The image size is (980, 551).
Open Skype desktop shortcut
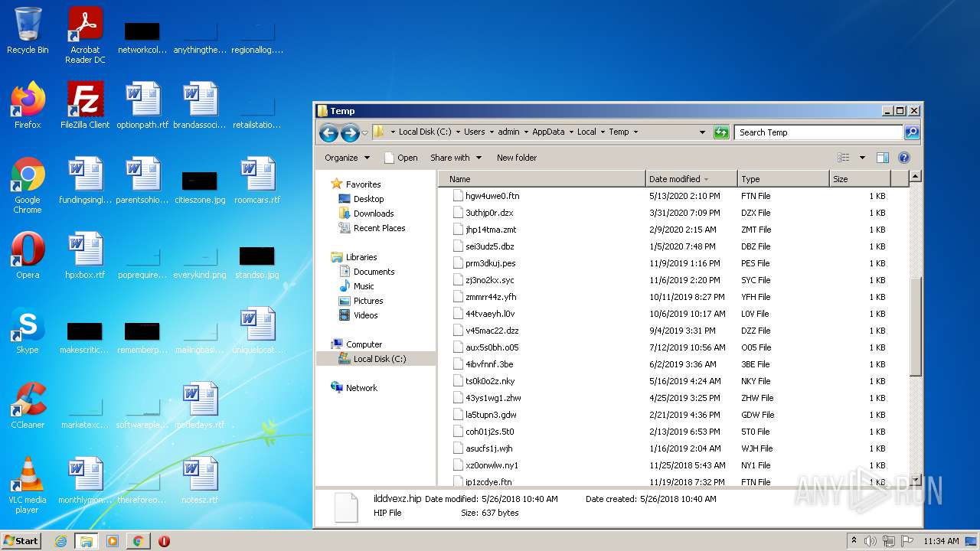(28, 331)
